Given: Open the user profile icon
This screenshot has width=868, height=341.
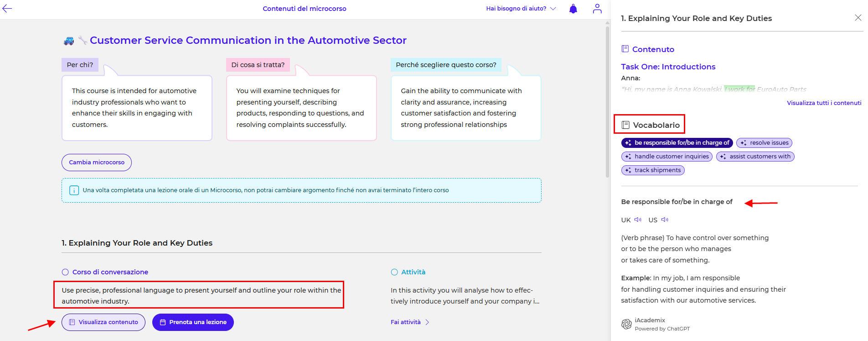Looking at the screenshot, I should (x=597, y=9).
